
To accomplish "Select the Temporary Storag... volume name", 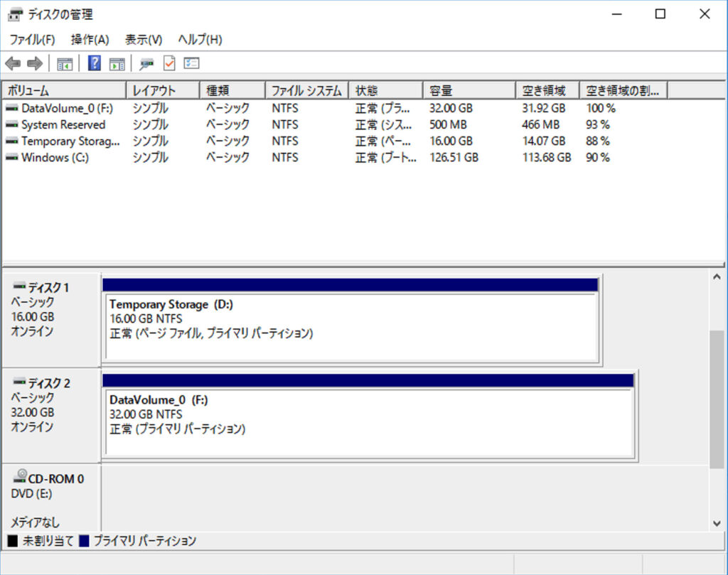I will pyautogui.click(x=70, y=141).
